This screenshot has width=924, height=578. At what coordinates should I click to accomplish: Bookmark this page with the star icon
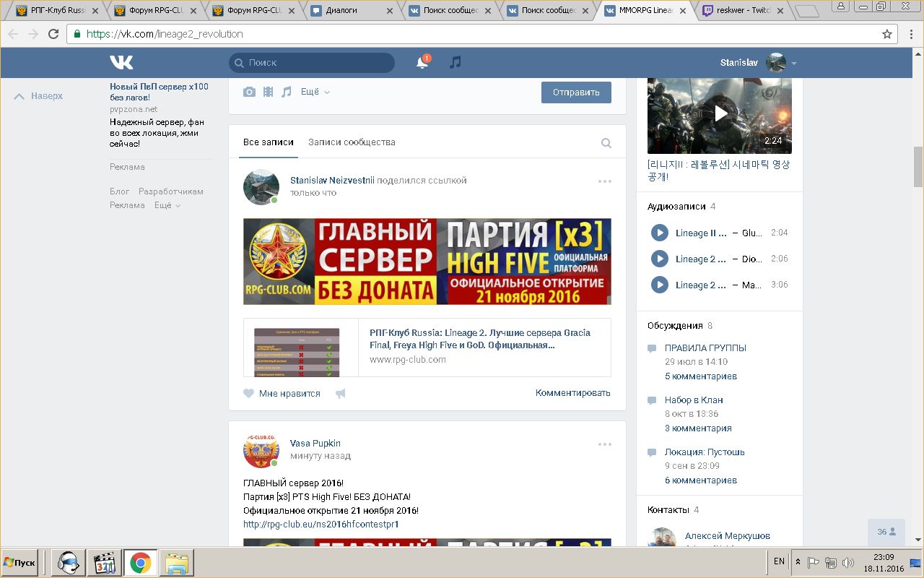point(887,34)
